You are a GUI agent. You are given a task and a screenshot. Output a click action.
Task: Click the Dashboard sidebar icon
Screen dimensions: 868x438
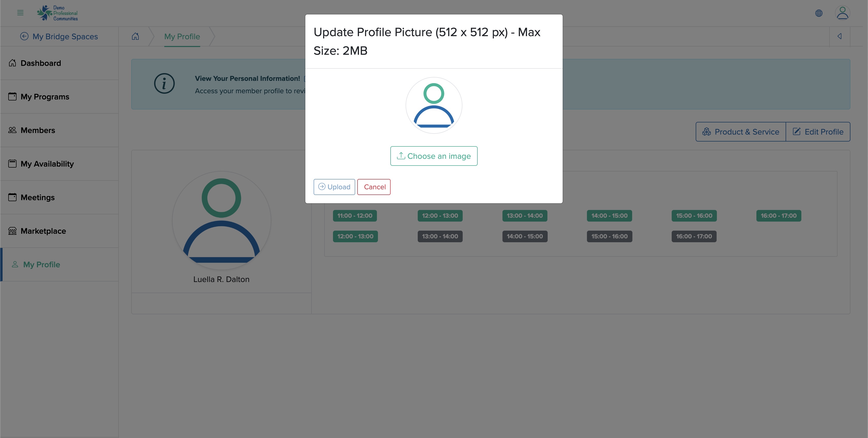click(12, 62)
